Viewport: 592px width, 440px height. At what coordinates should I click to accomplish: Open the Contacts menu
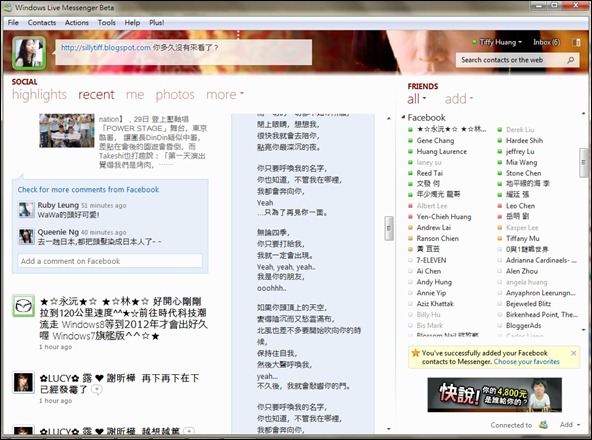click(x=42, y=23)
